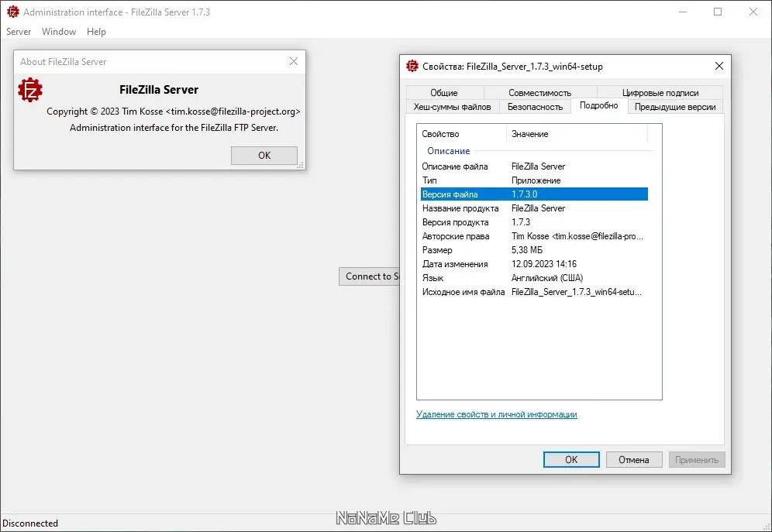The height and width of the screenshot is (532, 772).
Task: Switch to the Общие tab
Action: click(x=444, y=92)
